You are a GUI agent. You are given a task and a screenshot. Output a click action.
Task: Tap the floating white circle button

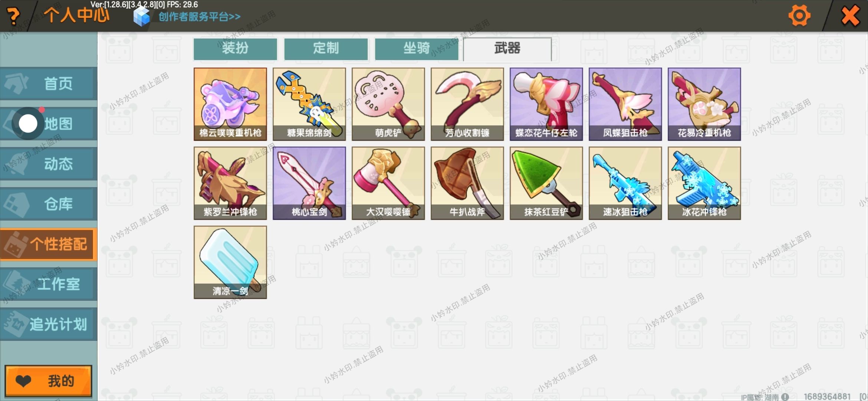28,124
